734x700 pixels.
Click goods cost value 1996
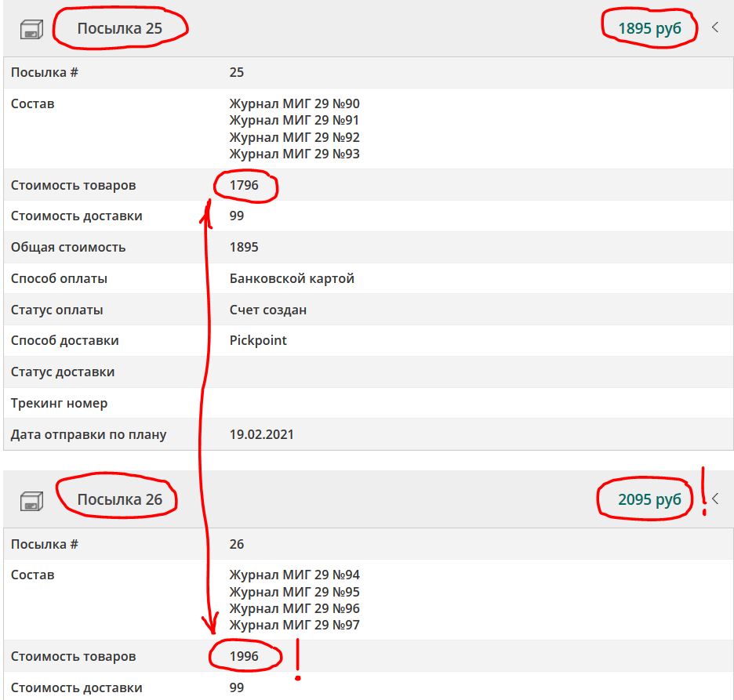click(244, 657)
